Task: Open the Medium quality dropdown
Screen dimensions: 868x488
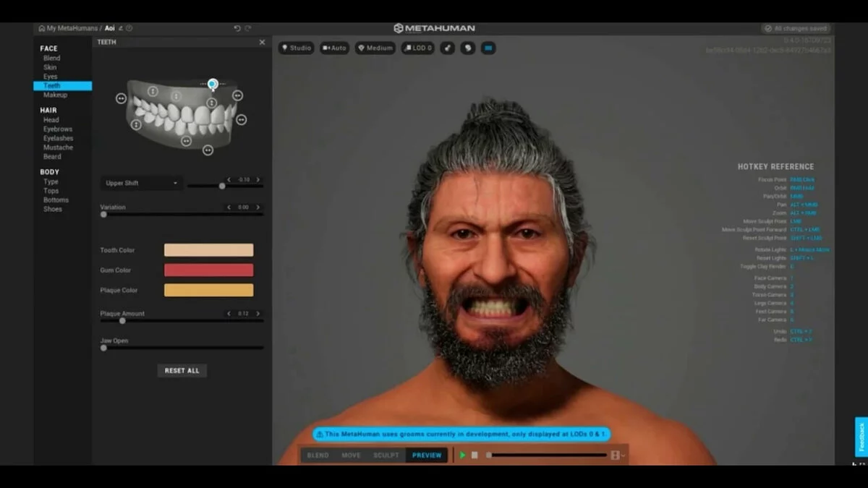Action: point(375,48)
